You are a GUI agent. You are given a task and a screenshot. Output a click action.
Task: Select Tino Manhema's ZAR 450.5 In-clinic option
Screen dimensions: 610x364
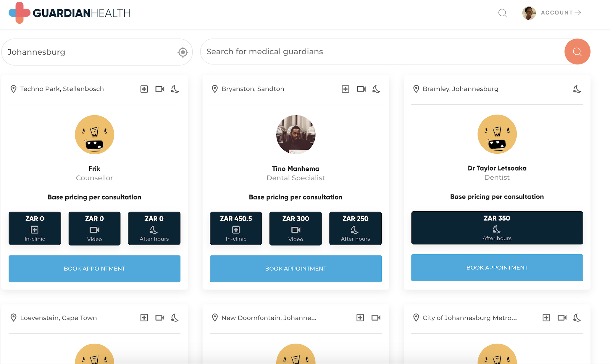coord(236,228)
